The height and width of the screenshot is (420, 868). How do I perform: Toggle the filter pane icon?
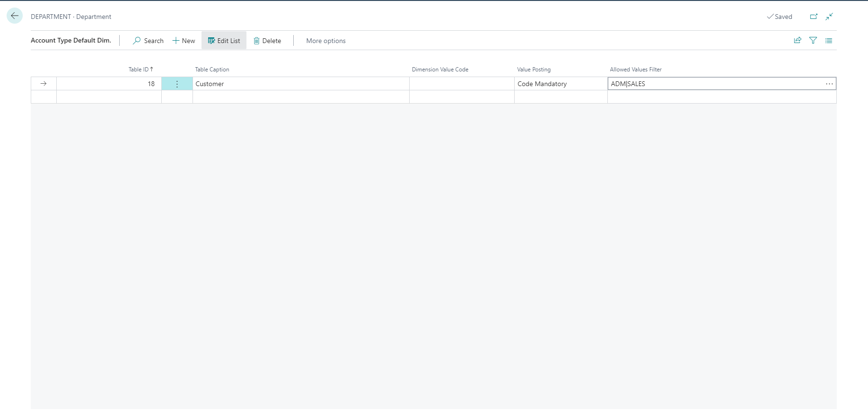click(813, 41)
